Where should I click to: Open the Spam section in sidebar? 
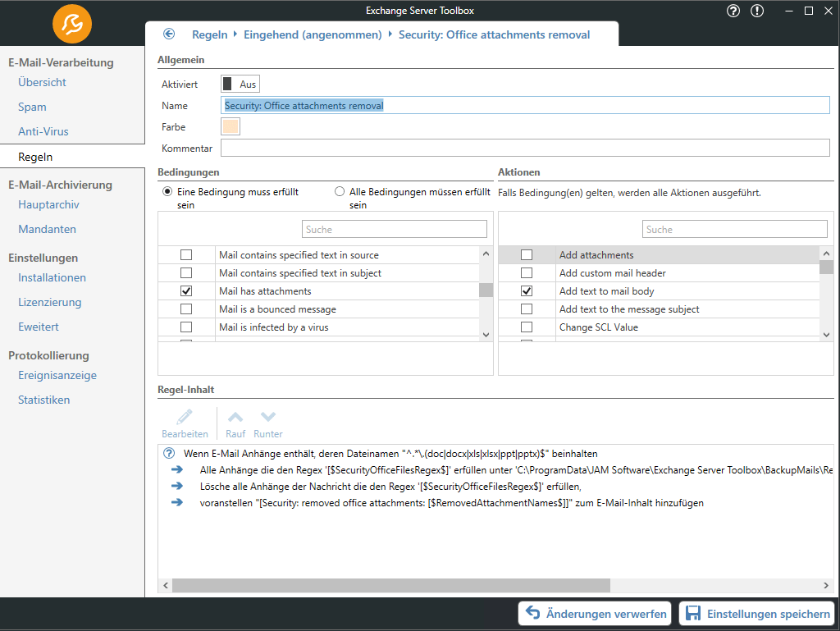(x=32, y=107)
